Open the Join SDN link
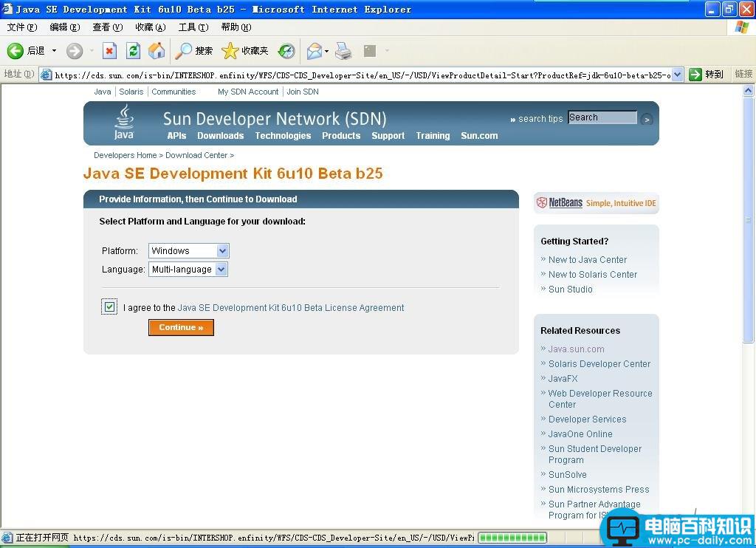756x548 pixels. tap(303, 92)
